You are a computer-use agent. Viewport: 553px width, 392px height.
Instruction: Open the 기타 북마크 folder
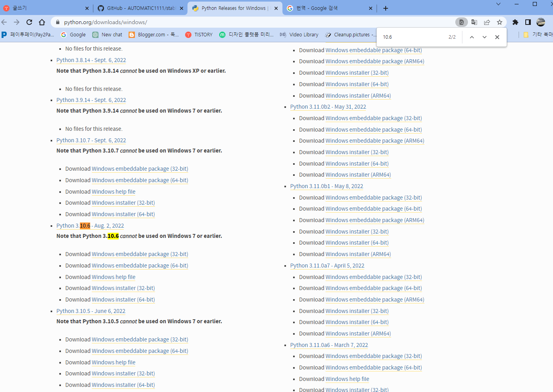[x=538, y=35]
